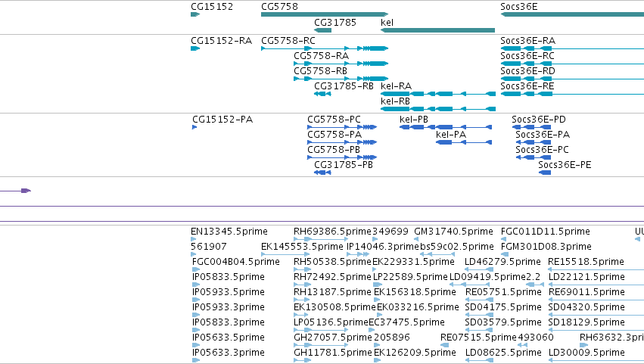
Task: Select EST FGC011D11.5prime
Action: coord(545,232)
